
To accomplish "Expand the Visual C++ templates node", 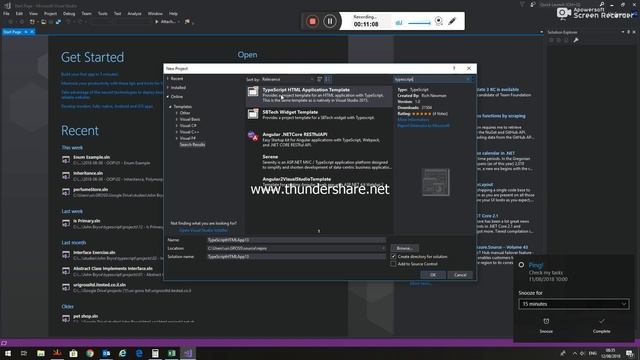I will 177,132.
